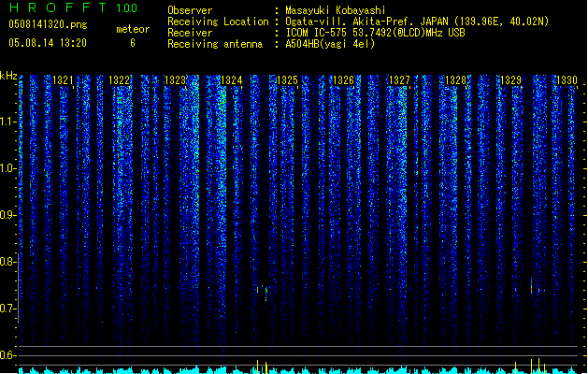
Task: Click the 1323 time marker
Action: (175, 80)
